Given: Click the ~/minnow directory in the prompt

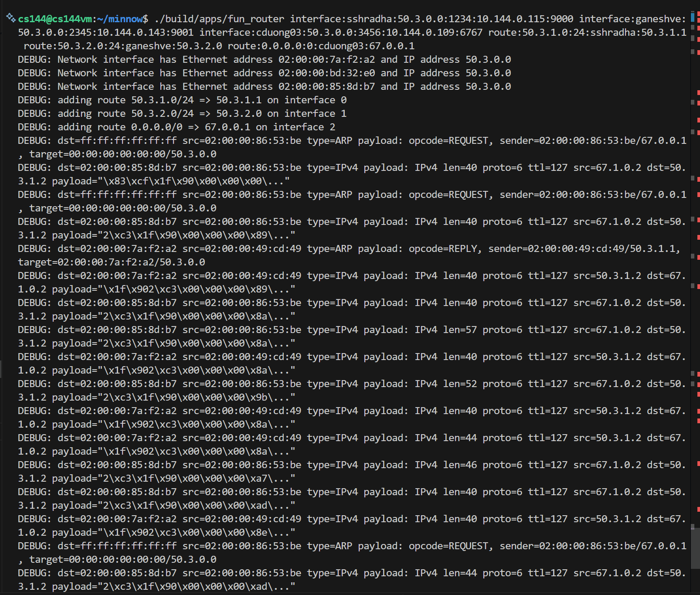Looking at the screenshot, I should tap(120, 19).
